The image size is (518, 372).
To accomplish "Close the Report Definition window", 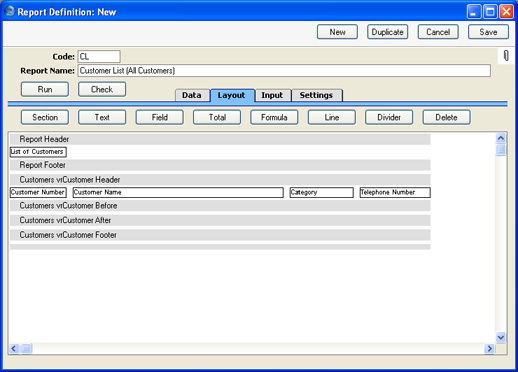I will point(506,12).
